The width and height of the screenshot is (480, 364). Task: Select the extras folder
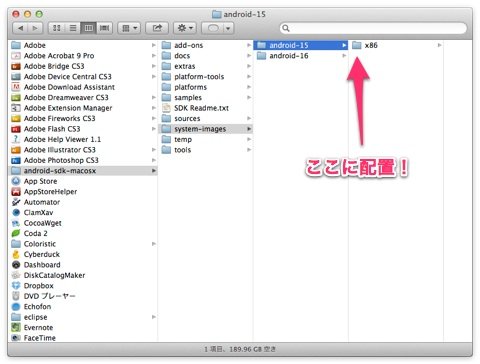pos(206,66)
